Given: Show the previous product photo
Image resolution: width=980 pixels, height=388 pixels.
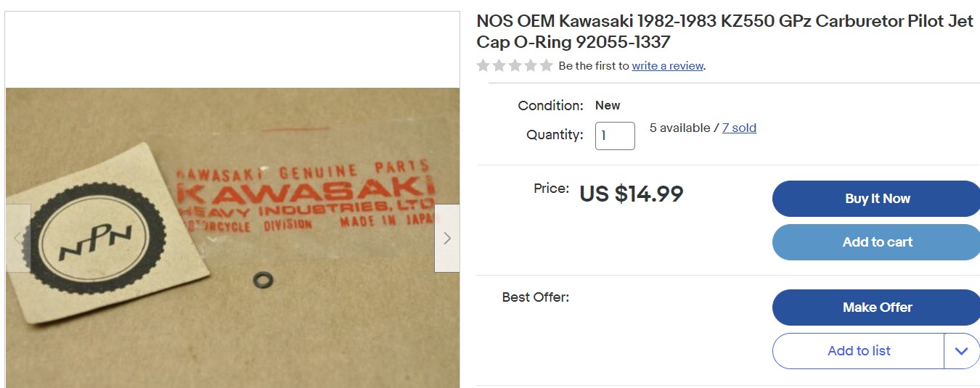Looking at the screenshot, I should tap(18, 238).
